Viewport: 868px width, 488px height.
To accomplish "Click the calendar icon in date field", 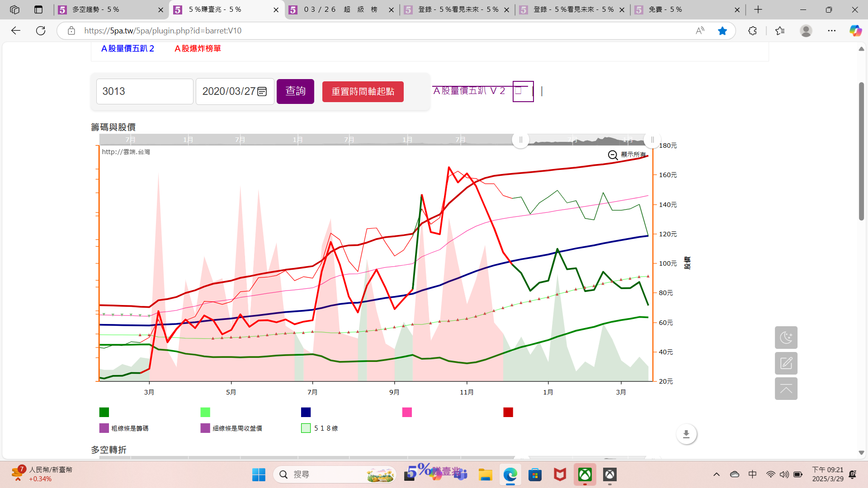I will point(262,92).
